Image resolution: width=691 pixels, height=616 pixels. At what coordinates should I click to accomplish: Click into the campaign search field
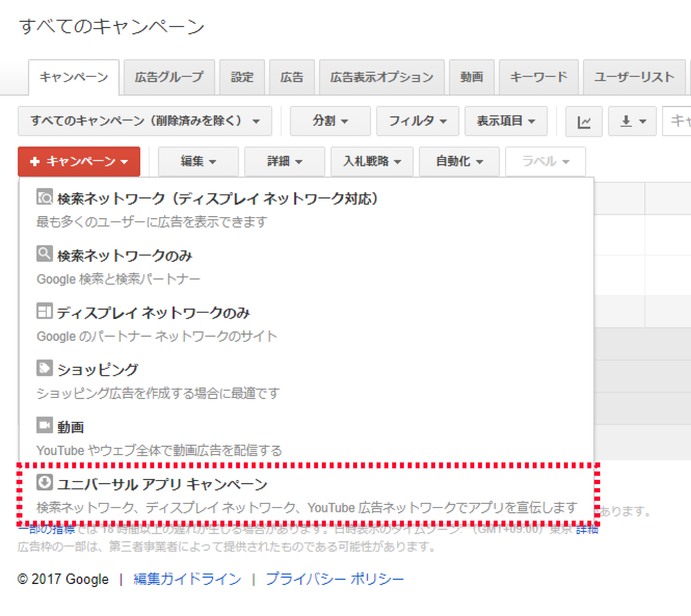click(x=676, y=121)
